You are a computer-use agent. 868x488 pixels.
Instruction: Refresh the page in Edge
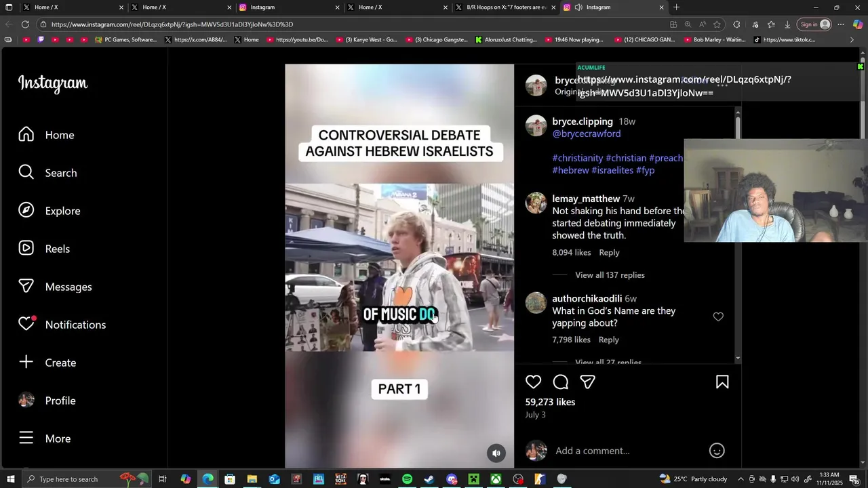point(25,24)
